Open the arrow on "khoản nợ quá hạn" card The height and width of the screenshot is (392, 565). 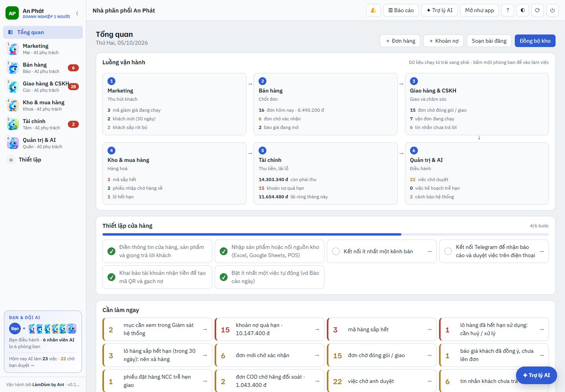[x=317, y=329]
